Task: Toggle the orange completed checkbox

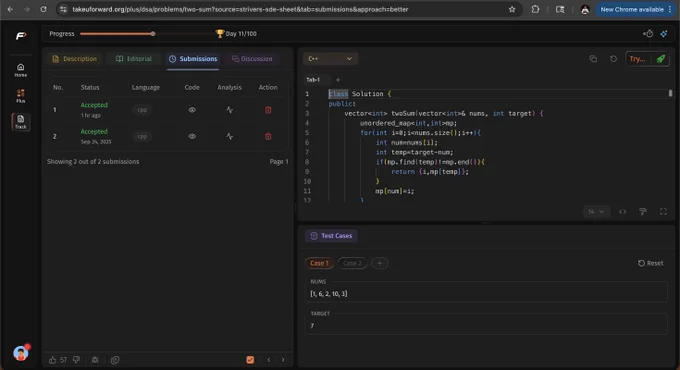Action: (x=250, y=360)
